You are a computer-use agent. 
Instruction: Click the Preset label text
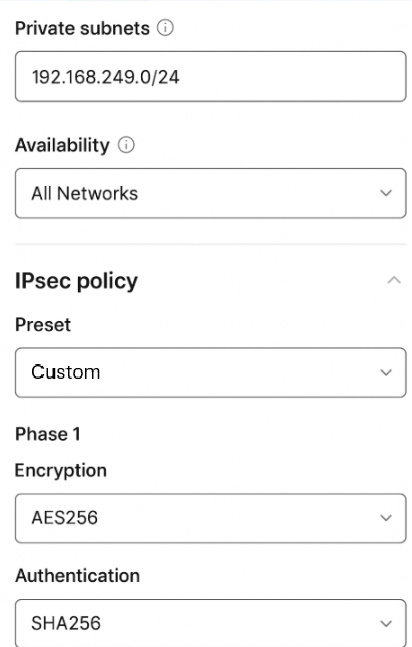(43, 325)
